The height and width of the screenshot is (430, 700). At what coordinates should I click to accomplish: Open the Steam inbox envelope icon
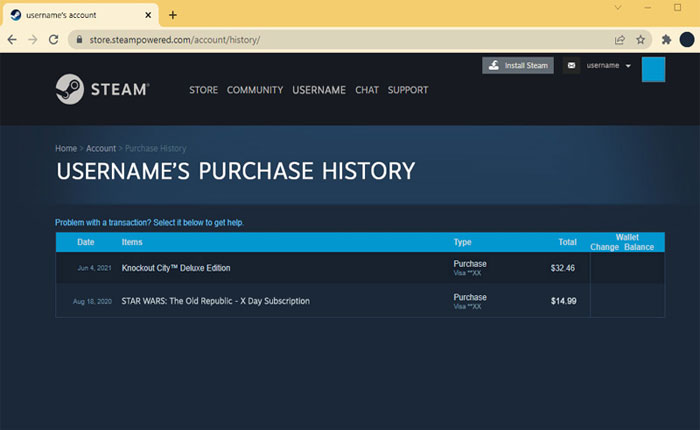pos(572,66)
